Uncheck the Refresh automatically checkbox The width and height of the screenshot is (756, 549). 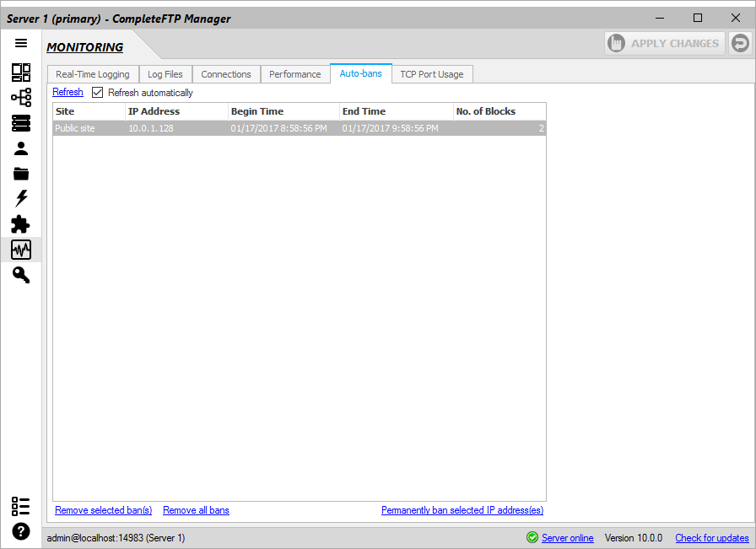[x=97, y=93]
